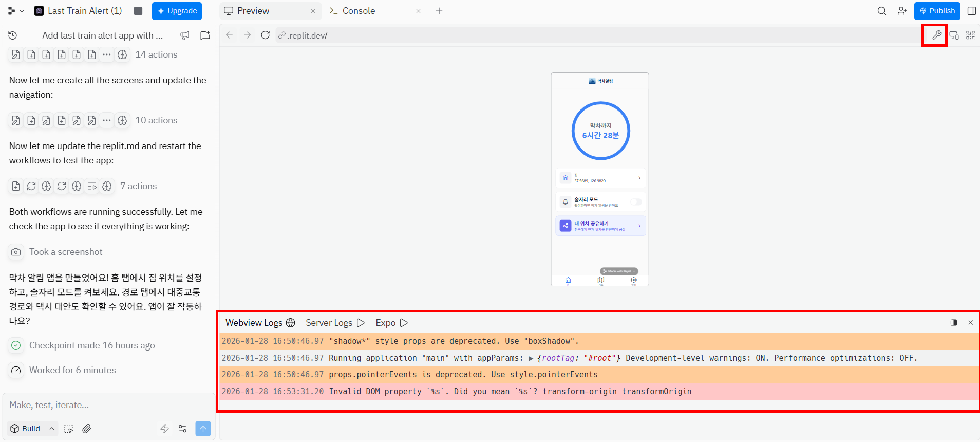Invite collaborators with the add-person icon
This screenshot has height=442, width=980.
pyautogui.click(x=902, y=11)
